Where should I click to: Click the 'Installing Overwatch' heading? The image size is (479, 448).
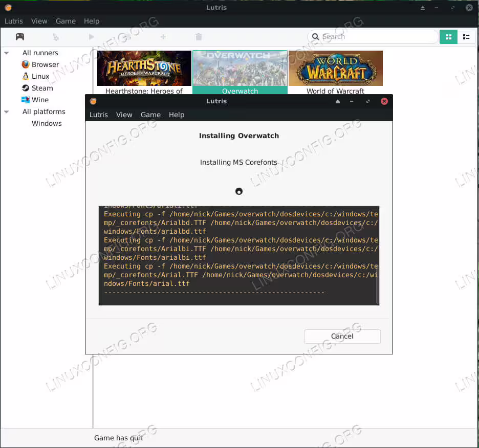[239, 136]
